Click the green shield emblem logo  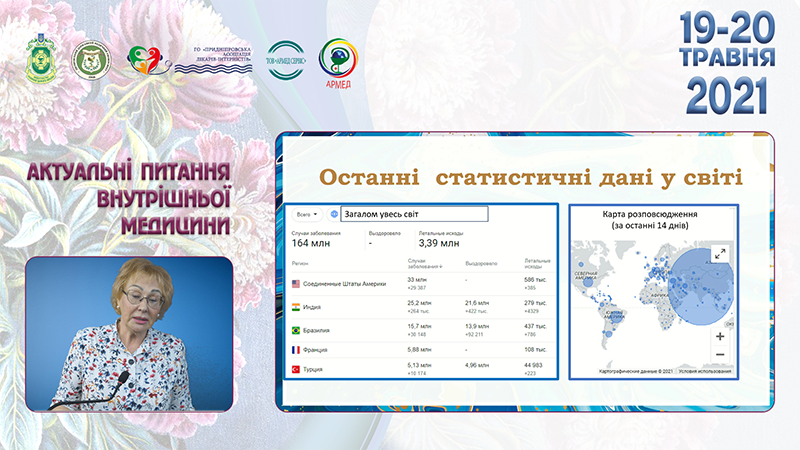[x=41, y=61]
